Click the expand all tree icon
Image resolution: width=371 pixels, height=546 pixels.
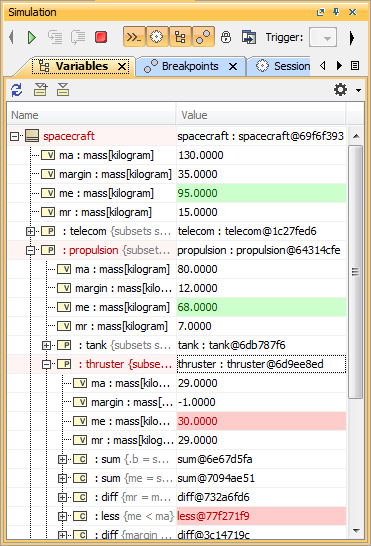[40, 89]
